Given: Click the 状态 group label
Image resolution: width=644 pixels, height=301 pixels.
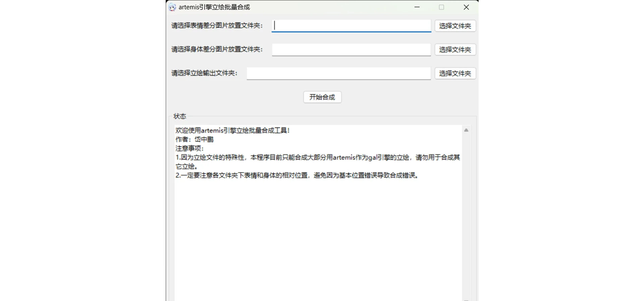Looking at the screenshot, I should tap(180, 116).
